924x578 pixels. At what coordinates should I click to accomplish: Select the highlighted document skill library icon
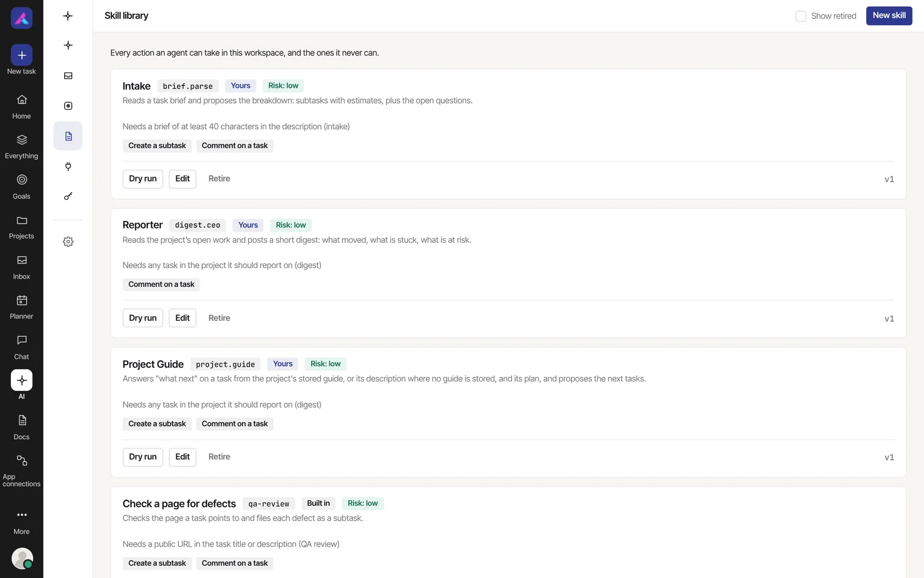68,136
